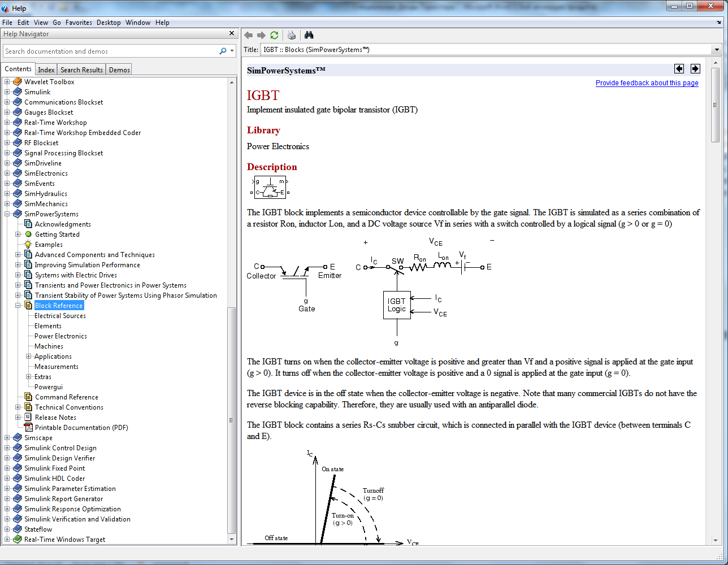Open the Power Electronics tree entry
Image resolution: width=728 pixels, height=565 pixels.
(60, 336)
